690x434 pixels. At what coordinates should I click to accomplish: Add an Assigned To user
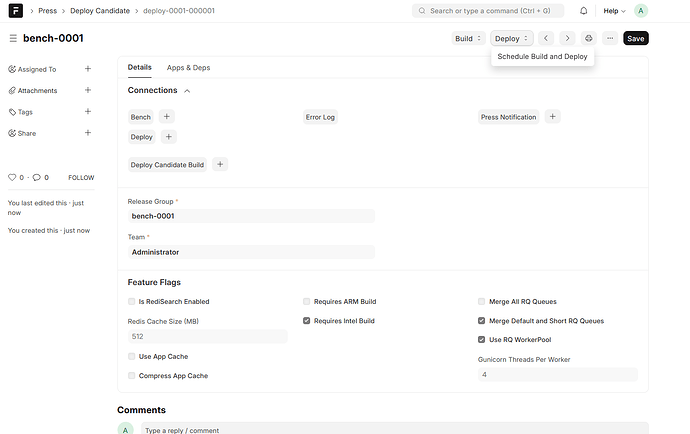(x=88, y=69)
